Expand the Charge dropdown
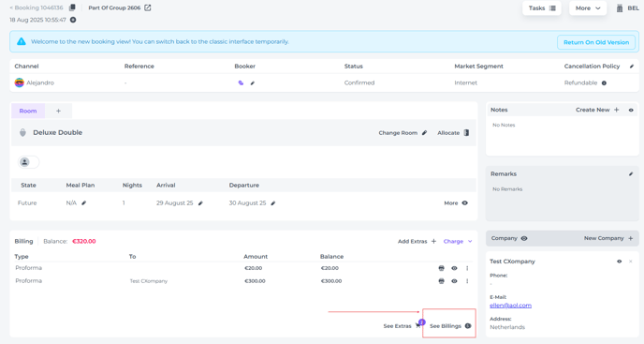The height and width of the screenshot is (344, 644). (x=458, y=242)
